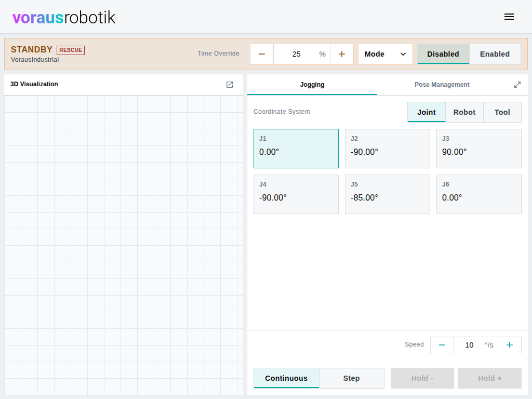Switch robot state to Disabled
The height and width of the screenshot is (399, 532).
click(x=443, y=54)
